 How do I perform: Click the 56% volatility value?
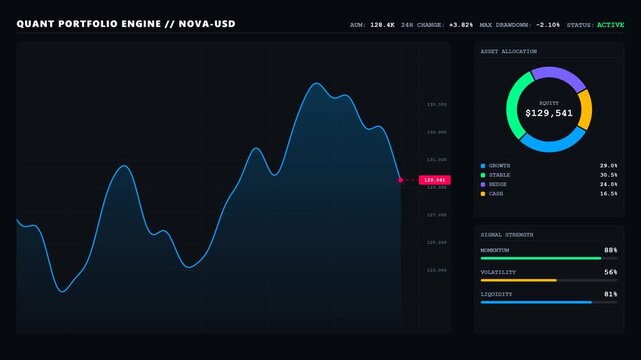click(611, 272)
